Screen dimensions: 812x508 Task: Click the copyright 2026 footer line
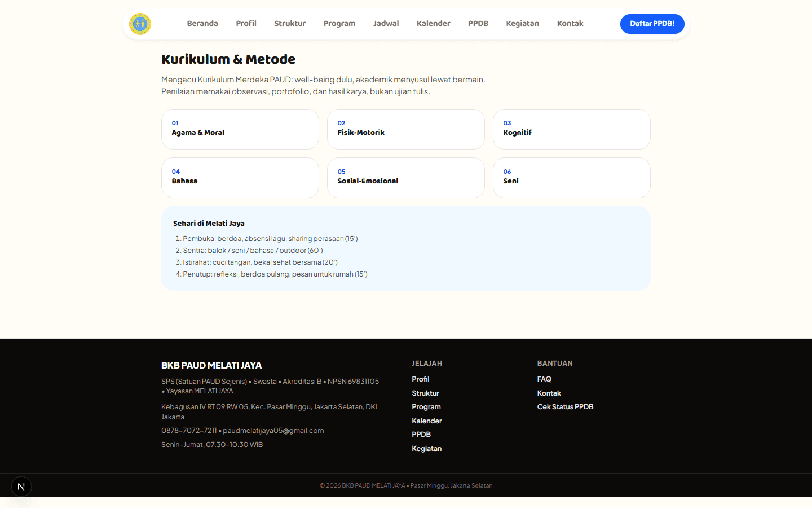pos(406,485)
